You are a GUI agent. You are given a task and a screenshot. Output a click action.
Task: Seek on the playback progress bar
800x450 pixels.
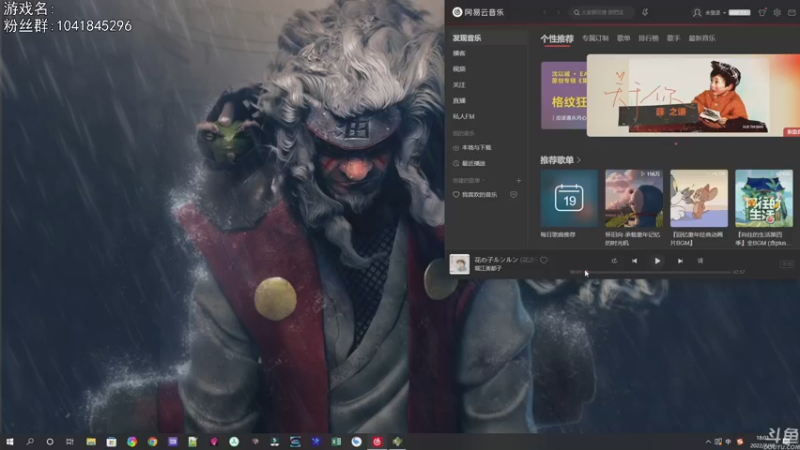click(658, 272)
